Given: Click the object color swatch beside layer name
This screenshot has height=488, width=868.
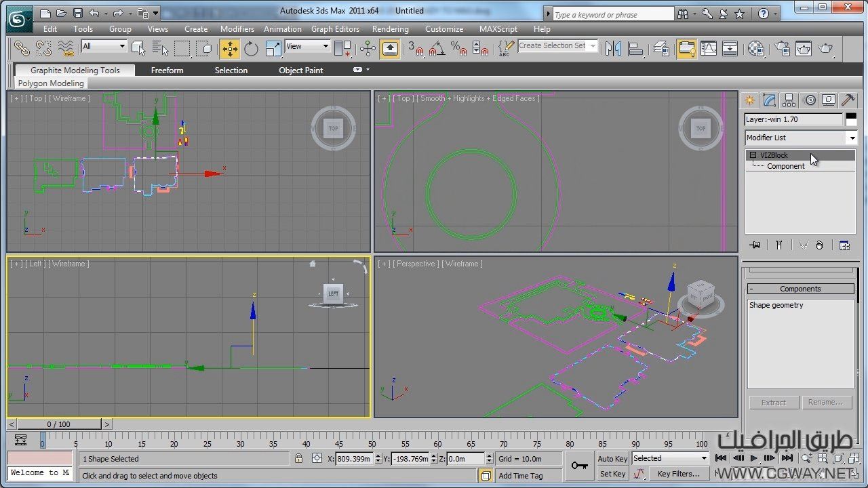Looking at the screenshot, I should [851, 119].
